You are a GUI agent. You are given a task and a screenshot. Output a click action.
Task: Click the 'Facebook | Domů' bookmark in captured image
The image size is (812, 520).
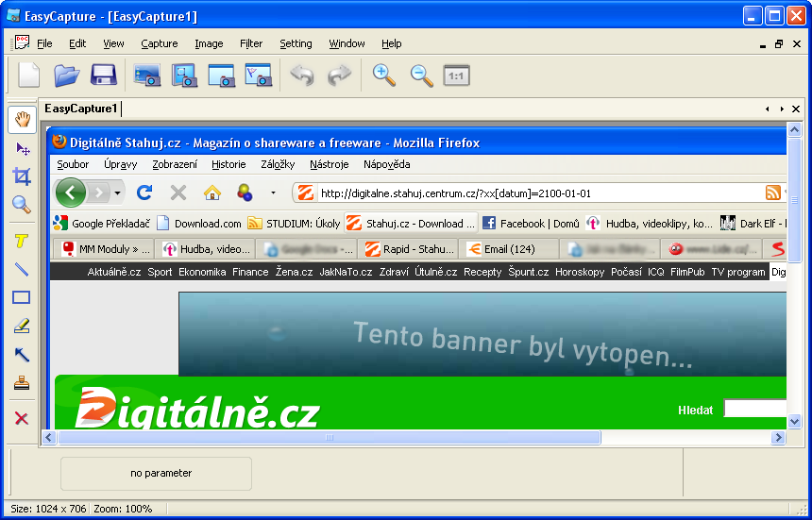(x=531, y=224)
